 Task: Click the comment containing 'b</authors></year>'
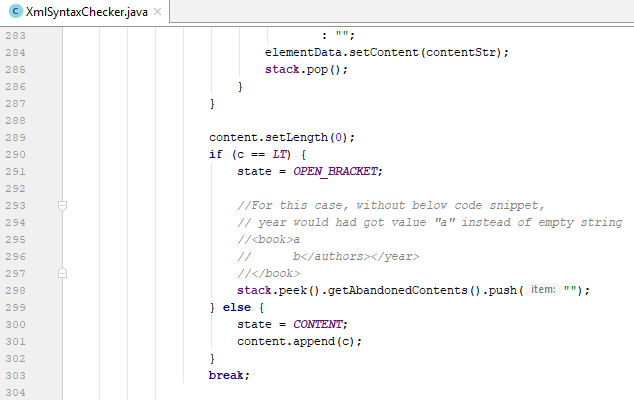pos(328,256)
